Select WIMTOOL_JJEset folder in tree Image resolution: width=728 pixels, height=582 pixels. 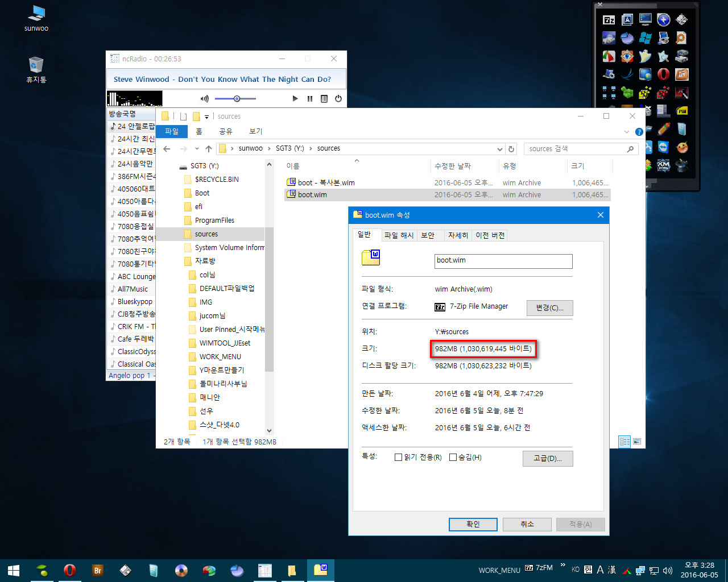[225, 343]
